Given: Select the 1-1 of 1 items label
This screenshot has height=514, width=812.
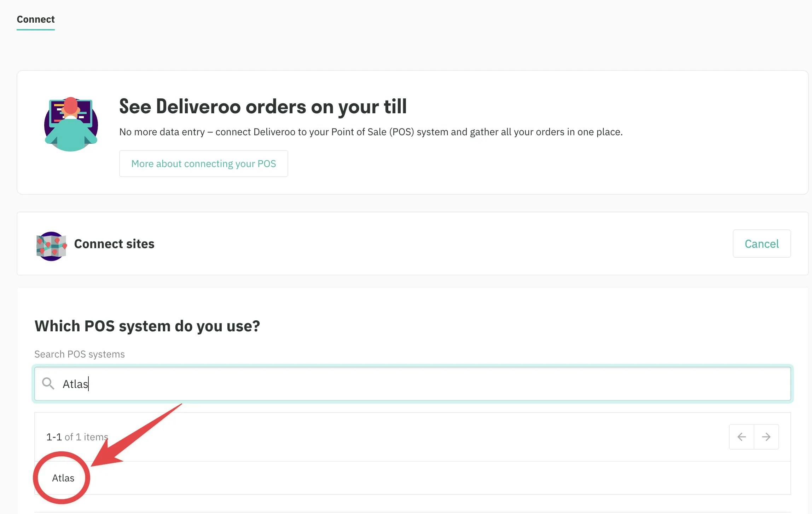Looking at the screenshot, I should click(x=76, y=436).
